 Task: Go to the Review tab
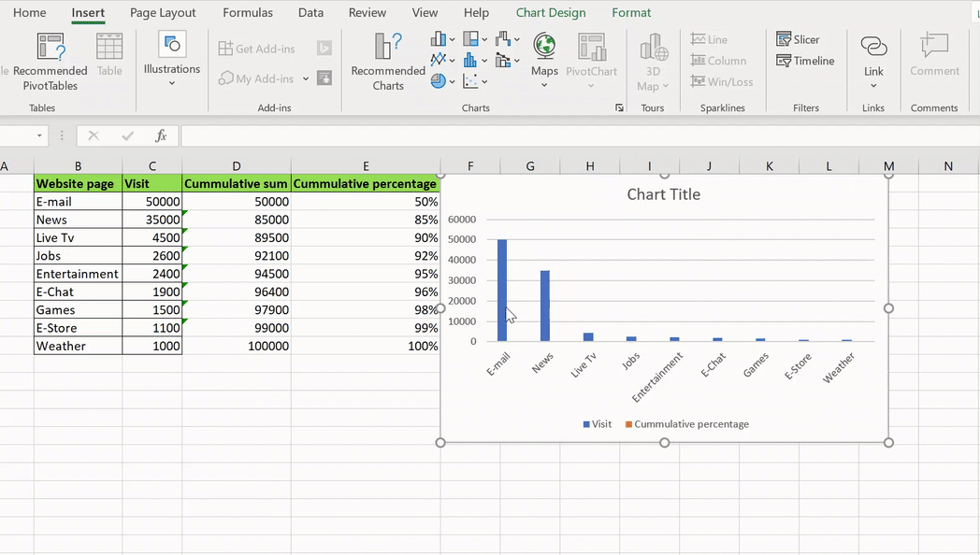(367, 12)
